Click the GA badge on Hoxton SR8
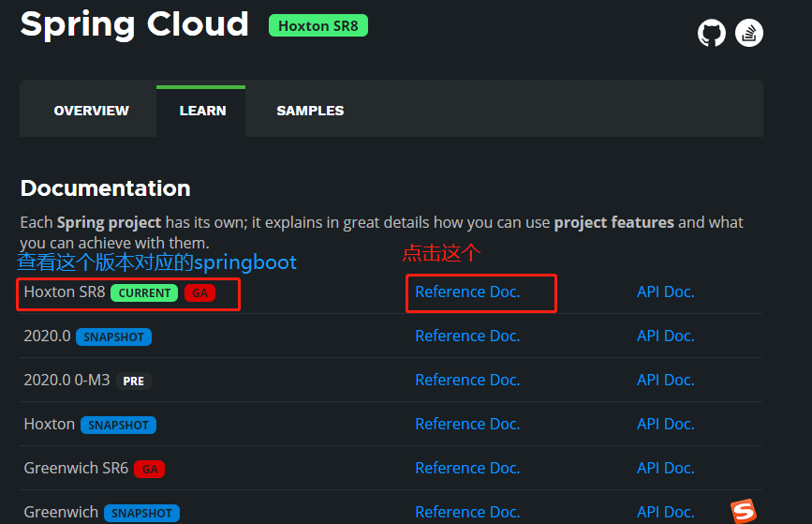 [199, 292]
